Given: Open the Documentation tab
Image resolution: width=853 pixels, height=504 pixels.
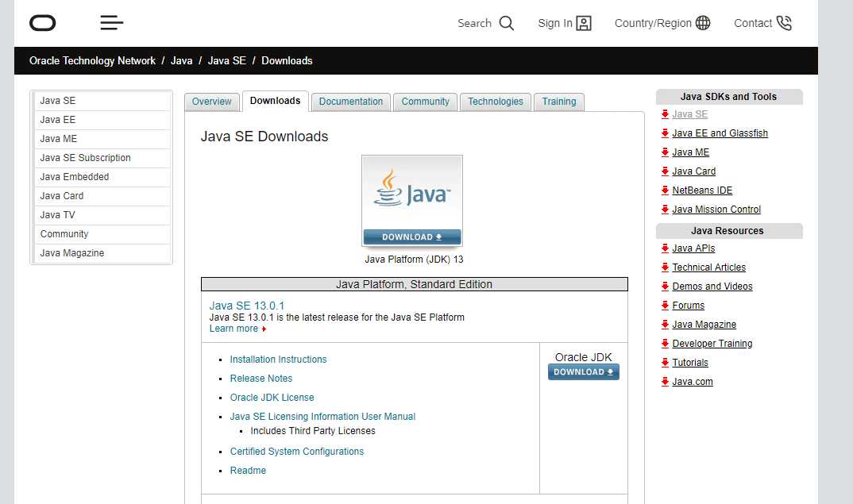Looking at the screenshot, I should [351, 102].
